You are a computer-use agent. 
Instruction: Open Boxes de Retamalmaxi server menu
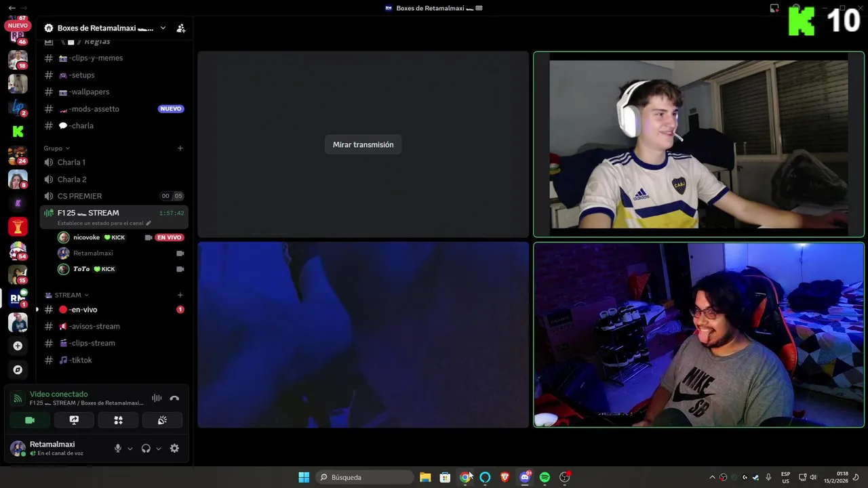[105, 28]
